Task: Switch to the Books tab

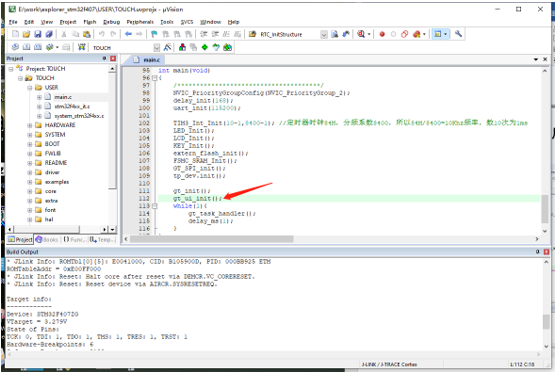Action: (x=47, y=240)
